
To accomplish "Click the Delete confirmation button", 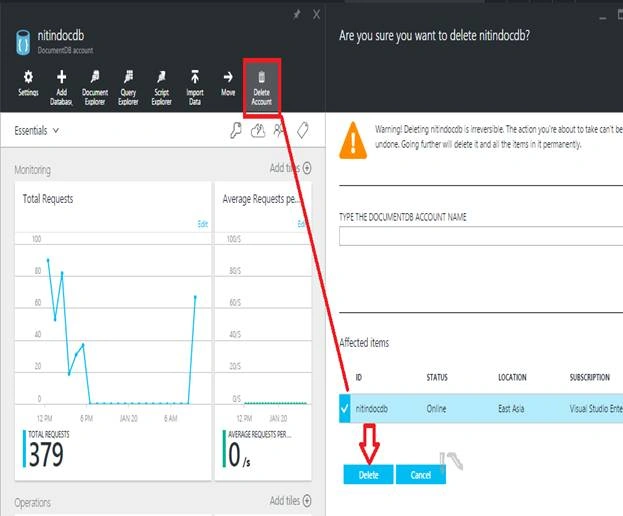I will tap(368, 475).
